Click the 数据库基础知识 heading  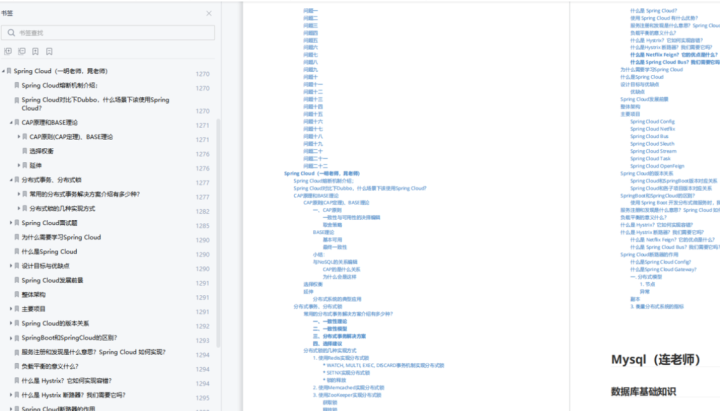(x=643, y=392)
